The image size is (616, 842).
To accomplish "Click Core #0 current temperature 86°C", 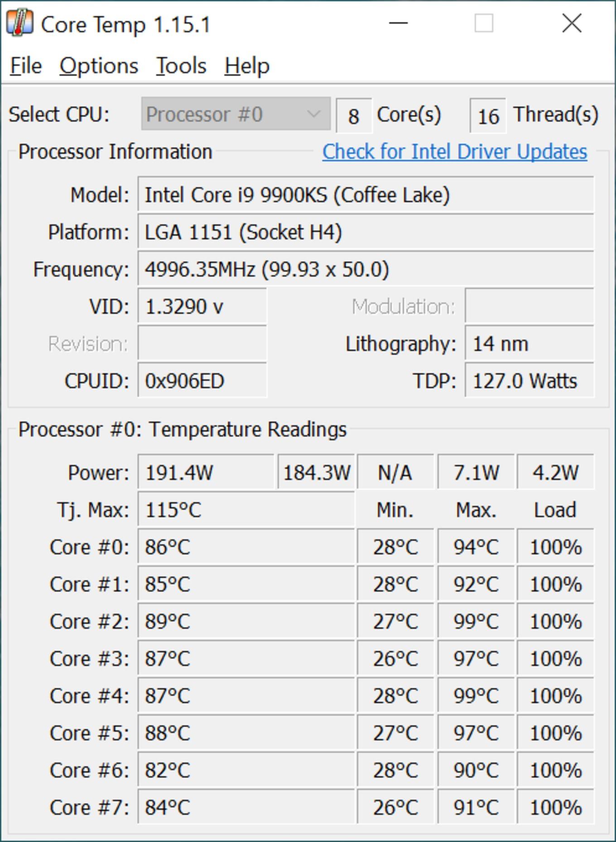I will pos(246,547).
